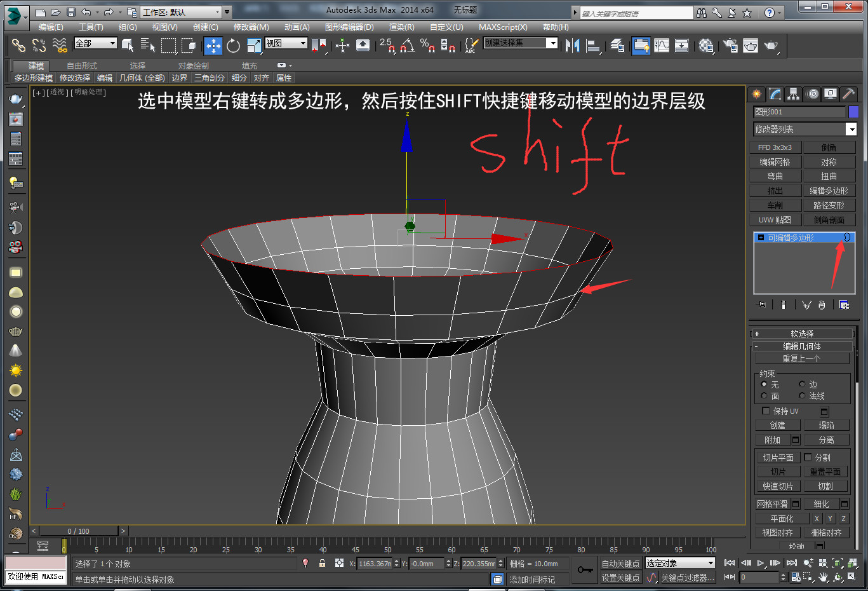868x591 pixels.
Task: Click the 倒角 modifier button
Action: 829,147
